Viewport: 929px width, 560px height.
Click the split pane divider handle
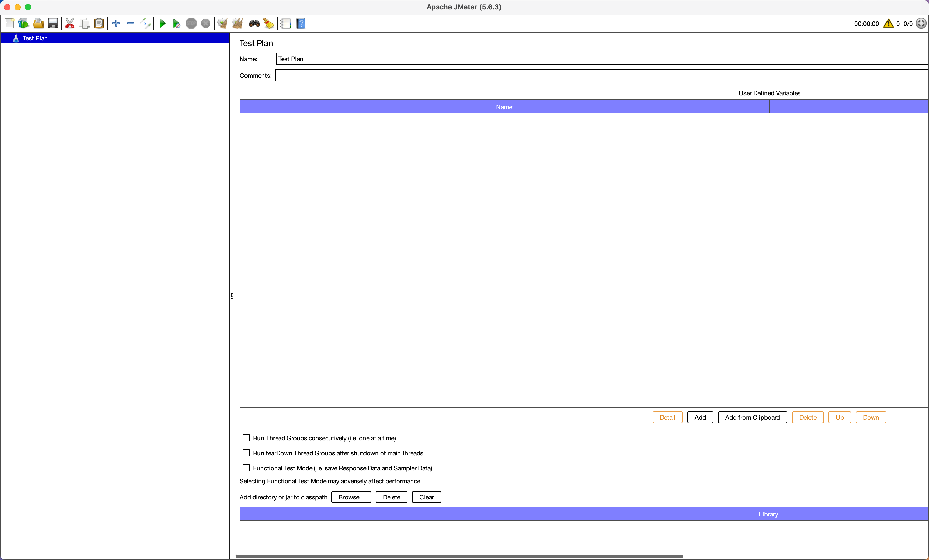coord(231,296)
